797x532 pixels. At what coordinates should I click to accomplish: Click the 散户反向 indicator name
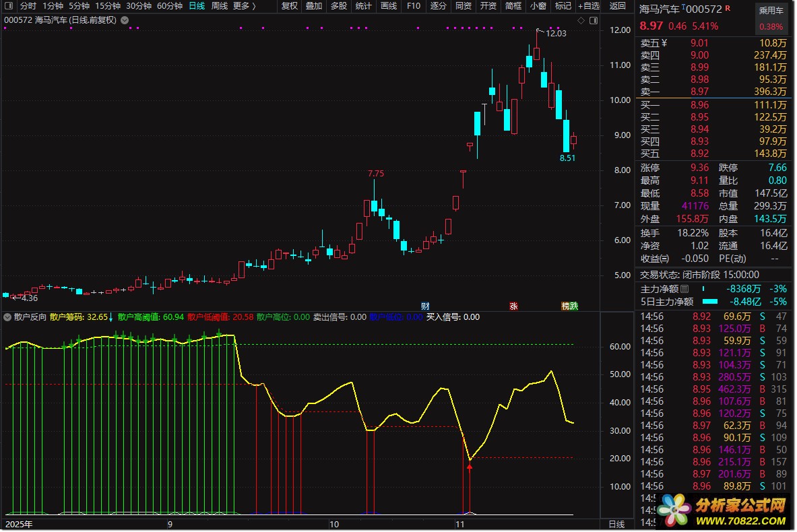[30, 317]
